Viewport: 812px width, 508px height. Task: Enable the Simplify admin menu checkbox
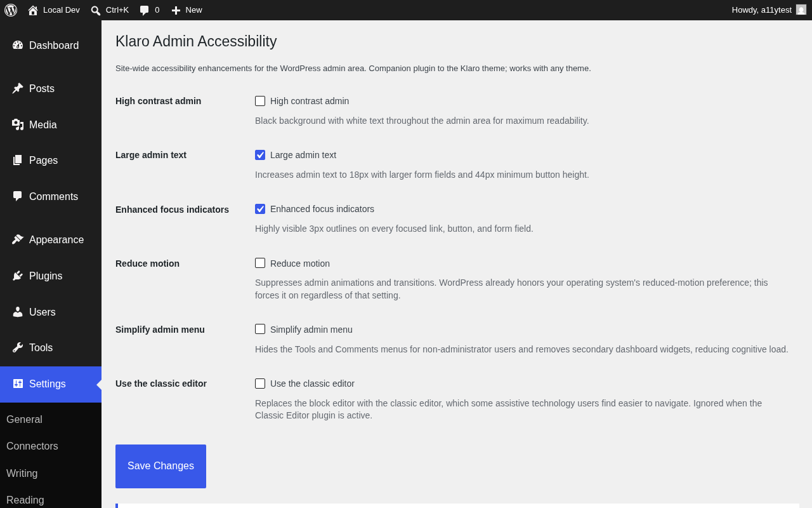pos(260,329)
